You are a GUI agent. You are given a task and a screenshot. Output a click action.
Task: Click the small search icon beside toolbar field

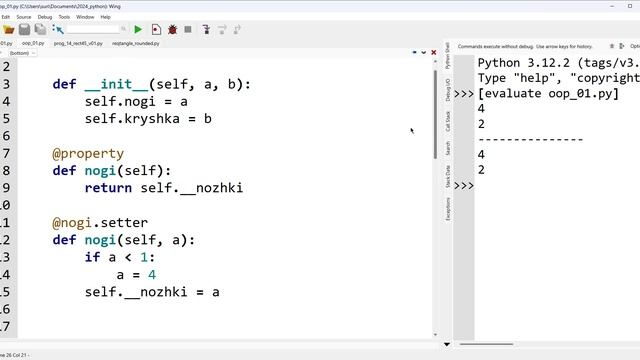pyautogui.click(x=124, y=29)
